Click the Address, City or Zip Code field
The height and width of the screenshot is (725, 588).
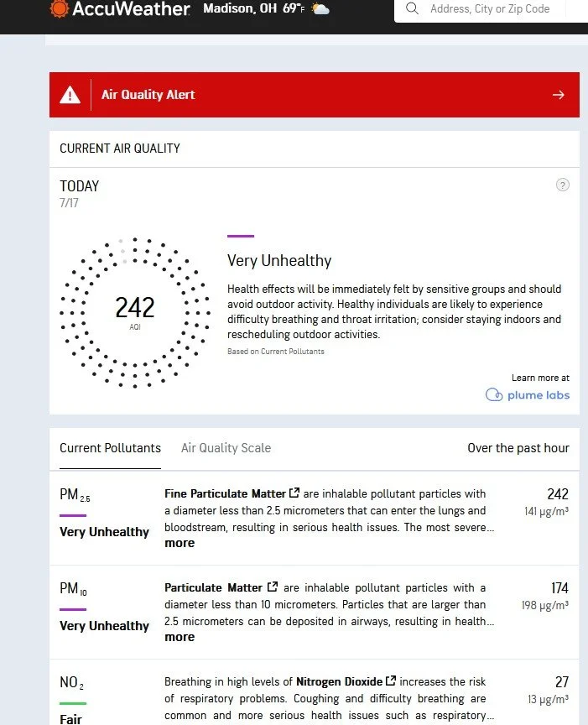pyautogui.click(x=490, y=8)
